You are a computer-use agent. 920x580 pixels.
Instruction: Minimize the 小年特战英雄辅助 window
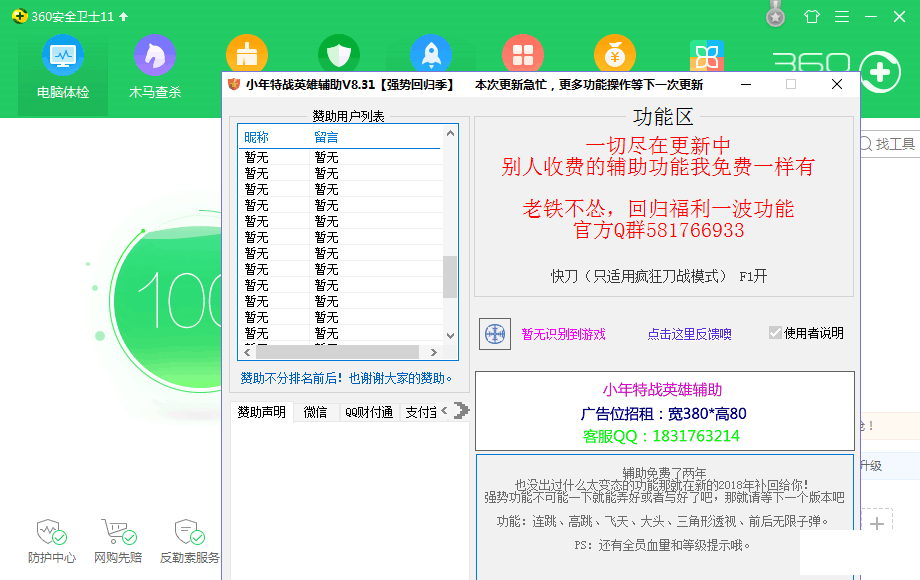tap(746, 84)
